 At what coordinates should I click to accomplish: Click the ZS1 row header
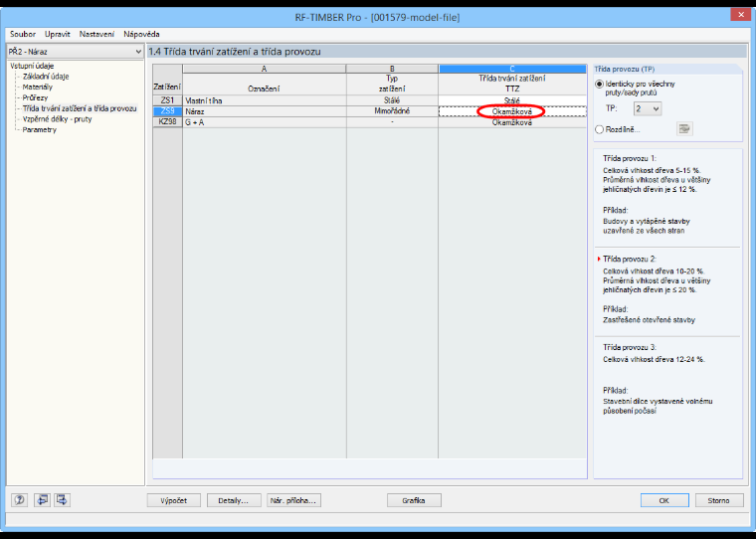(167, 100)
